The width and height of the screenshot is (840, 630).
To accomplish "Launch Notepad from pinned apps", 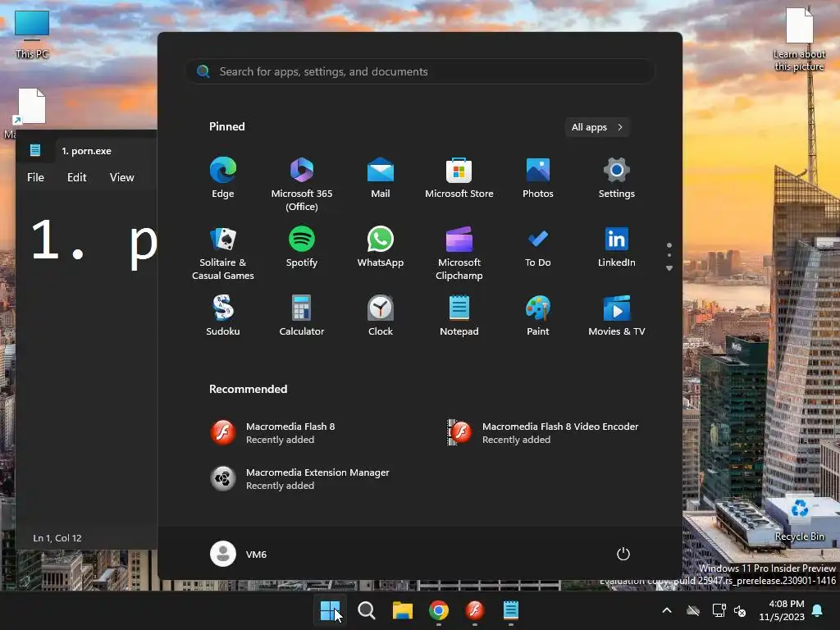I will [x=459, y=316].
